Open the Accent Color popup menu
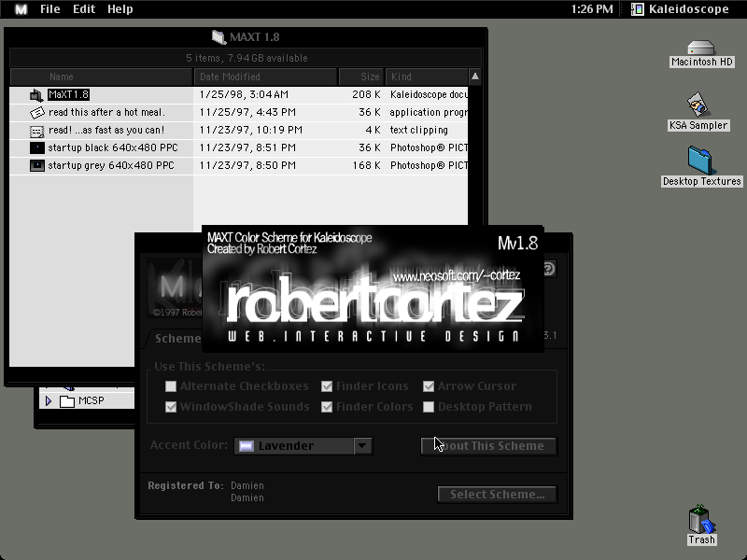Viewport: 747px width, 560px height. [x=303, y=446]
